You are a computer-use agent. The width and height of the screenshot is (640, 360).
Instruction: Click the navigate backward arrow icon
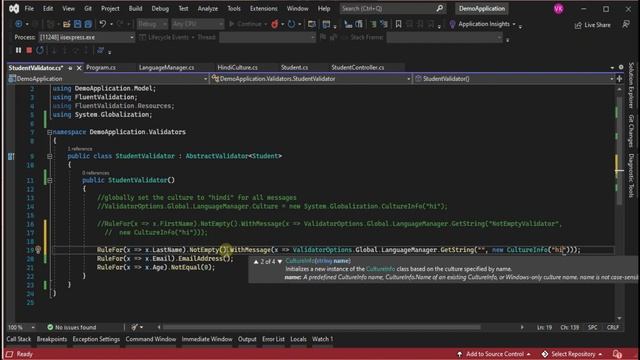pyautogui.click(x=19, y=24)
